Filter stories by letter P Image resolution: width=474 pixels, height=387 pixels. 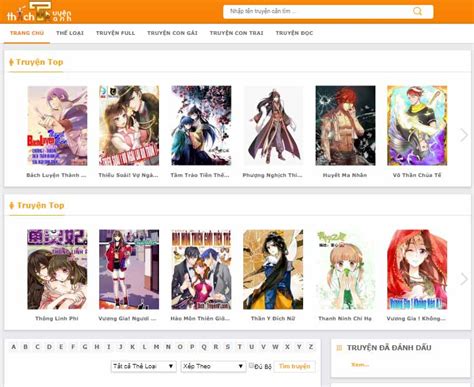pos(192,347)
